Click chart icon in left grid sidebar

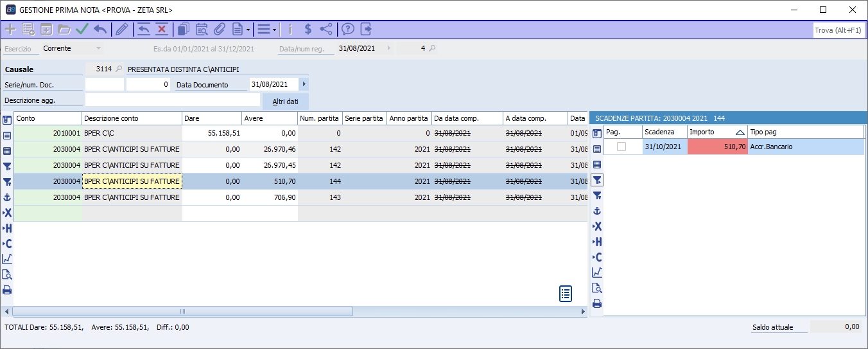7,259
